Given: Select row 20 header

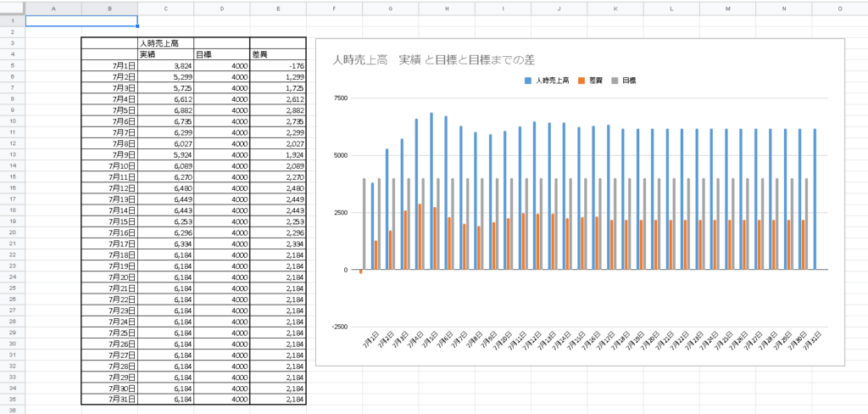Looking at the screenshot, I should coord(12,232).
